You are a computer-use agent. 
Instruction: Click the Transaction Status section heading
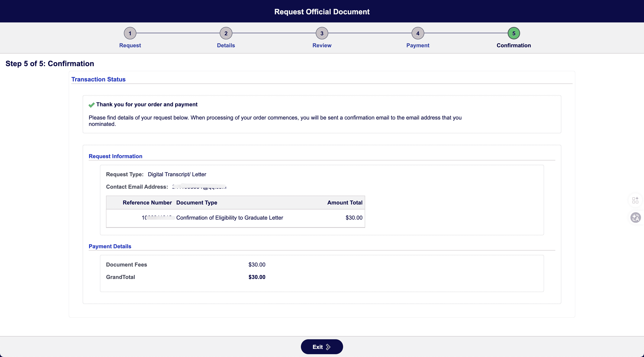tap(98, 79)
